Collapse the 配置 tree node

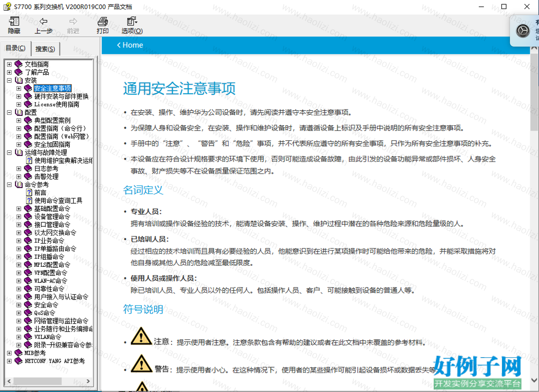pos(9,113)
